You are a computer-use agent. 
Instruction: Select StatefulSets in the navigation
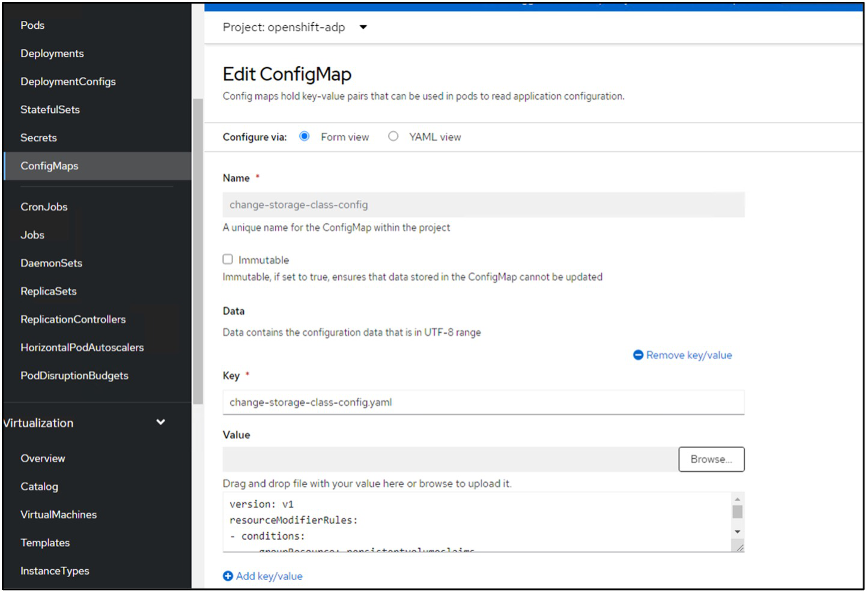pyautogui.click(x=50, y=110)
